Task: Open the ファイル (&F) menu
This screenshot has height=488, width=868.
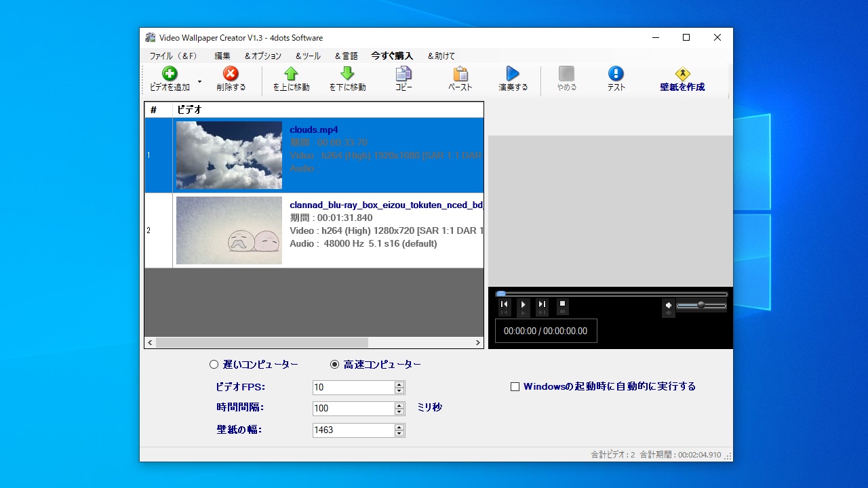Action: click(173, 56)
